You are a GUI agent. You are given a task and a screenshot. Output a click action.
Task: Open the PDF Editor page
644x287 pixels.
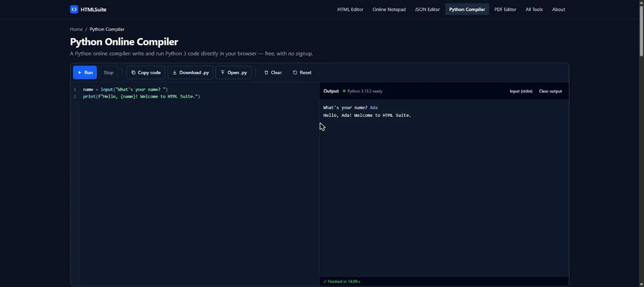click(x=505, y=9)
